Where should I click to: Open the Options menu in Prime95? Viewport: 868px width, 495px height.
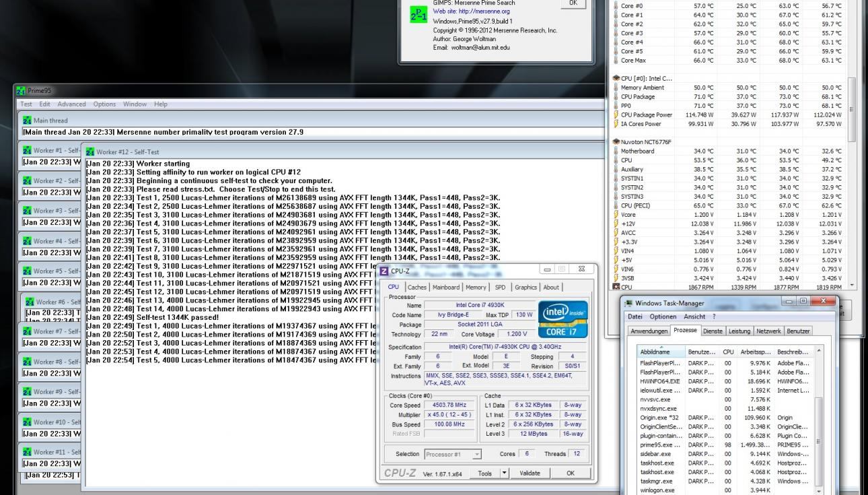click(x=104, y=104)
